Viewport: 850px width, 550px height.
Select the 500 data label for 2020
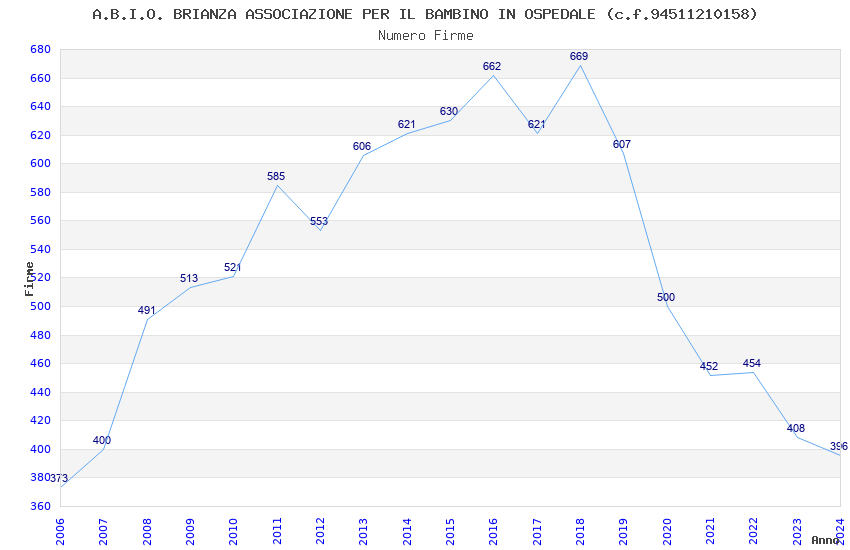pos(666,297)
